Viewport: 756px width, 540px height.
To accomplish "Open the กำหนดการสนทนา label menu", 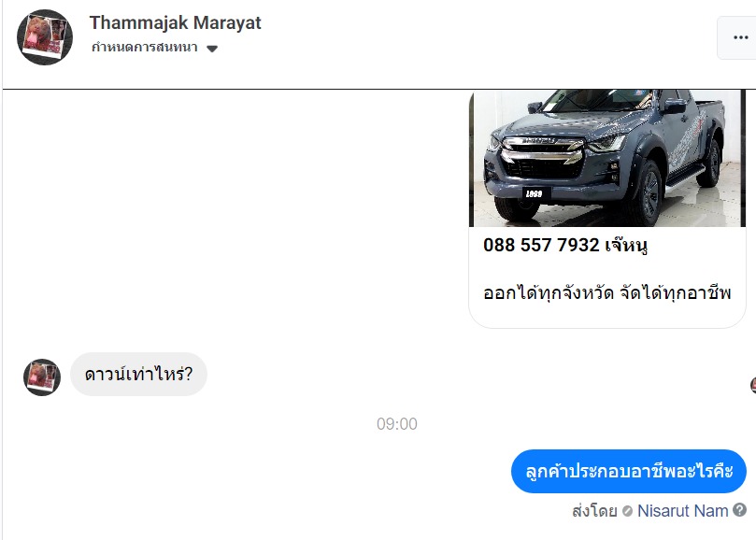I will tap(145, 48).
